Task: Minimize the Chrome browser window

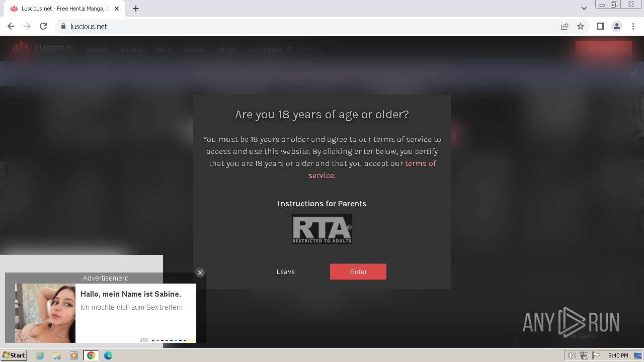Action: pos(601,5)
